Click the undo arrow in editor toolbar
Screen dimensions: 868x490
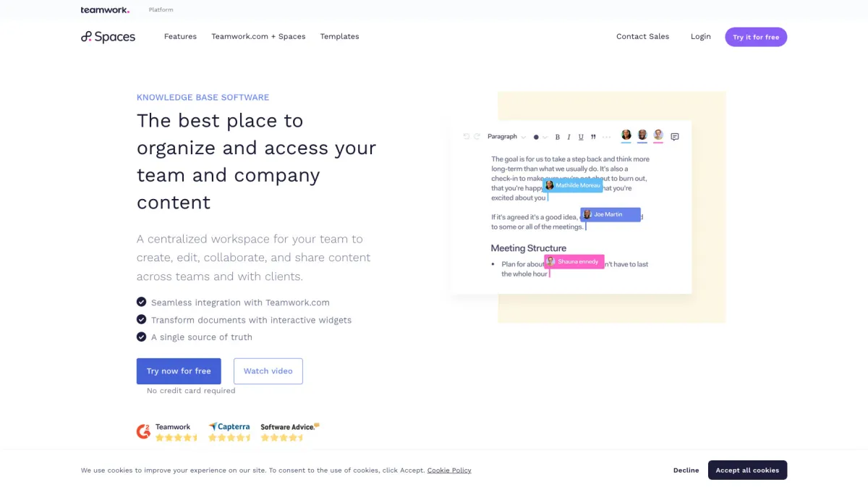467,137
